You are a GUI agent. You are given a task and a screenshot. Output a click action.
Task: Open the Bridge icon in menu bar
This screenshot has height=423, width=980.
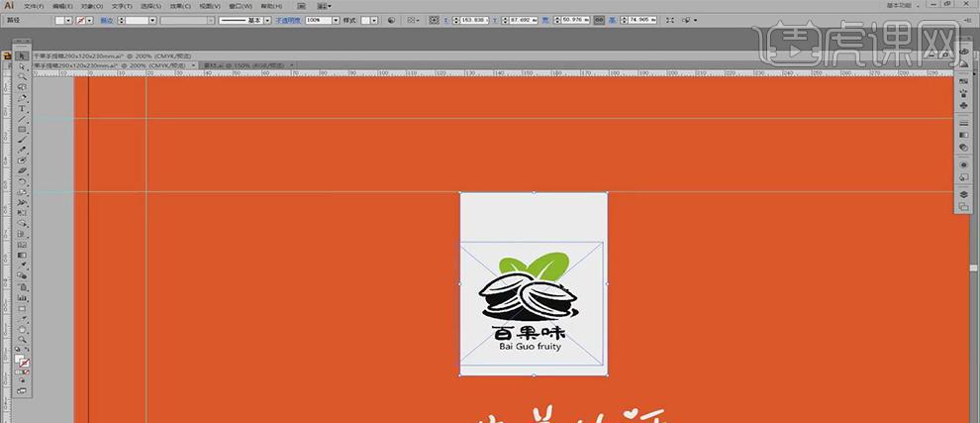coord(301,6)
